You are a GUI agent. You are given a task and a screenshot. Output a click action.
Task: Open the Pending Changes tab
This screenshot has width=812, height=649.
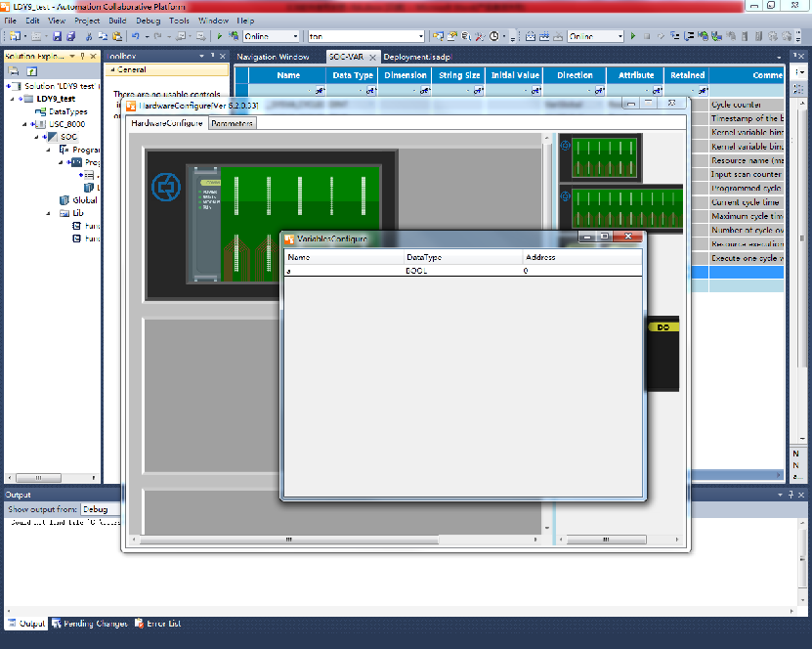(x=89, y=624)
